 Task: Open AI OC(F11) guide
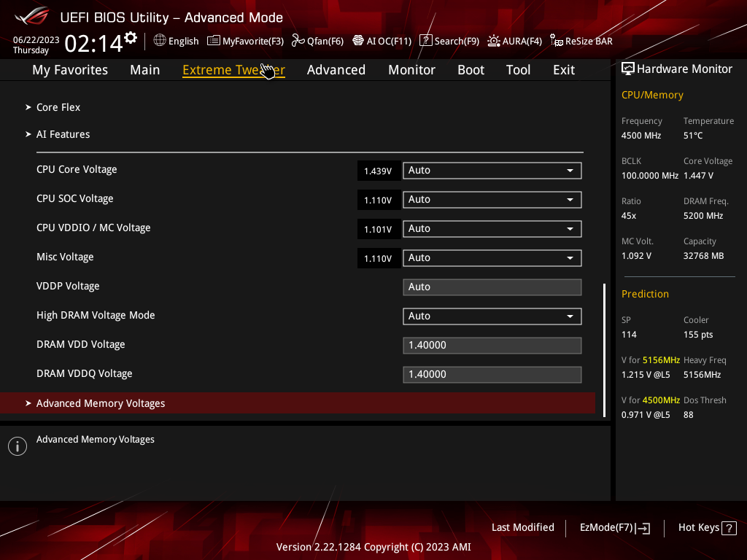click(x=382, y=41)
